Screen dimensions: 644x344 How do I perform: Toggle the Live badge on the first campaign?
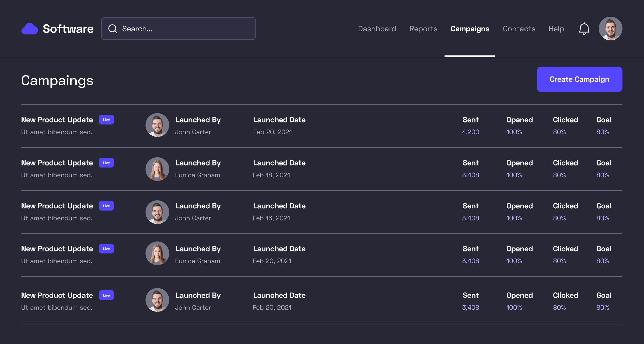pos(106,120)
